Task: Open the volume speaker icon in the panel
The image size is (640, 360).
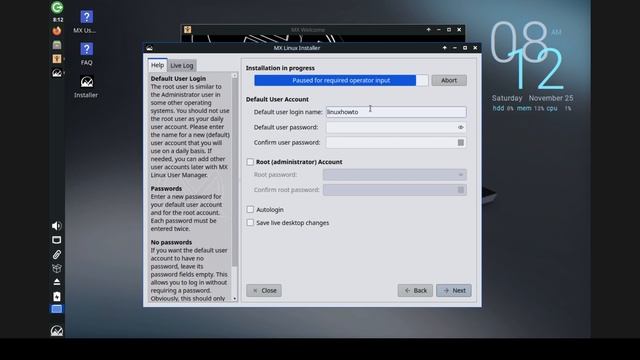Action: tap(57, 226)
